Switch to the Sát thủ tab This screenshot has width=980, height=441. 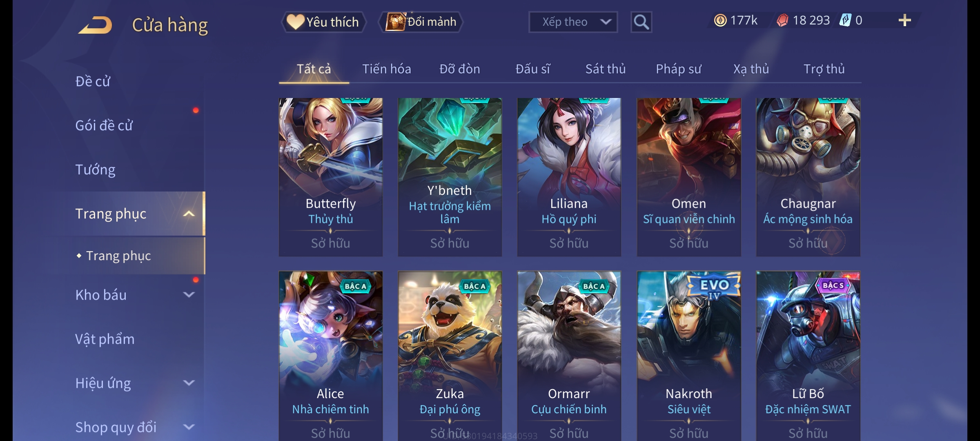pyautogui.click(x=606, y=69)
